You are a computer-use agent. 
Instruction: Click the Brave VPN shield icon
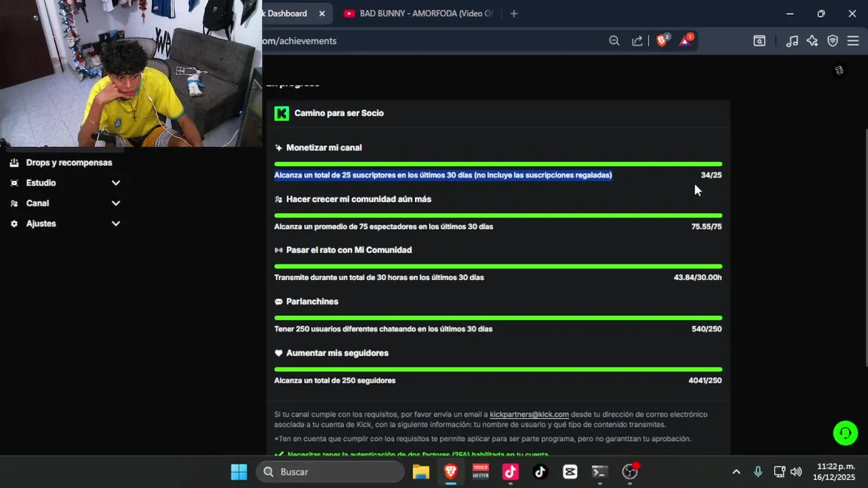coord(833,41)
